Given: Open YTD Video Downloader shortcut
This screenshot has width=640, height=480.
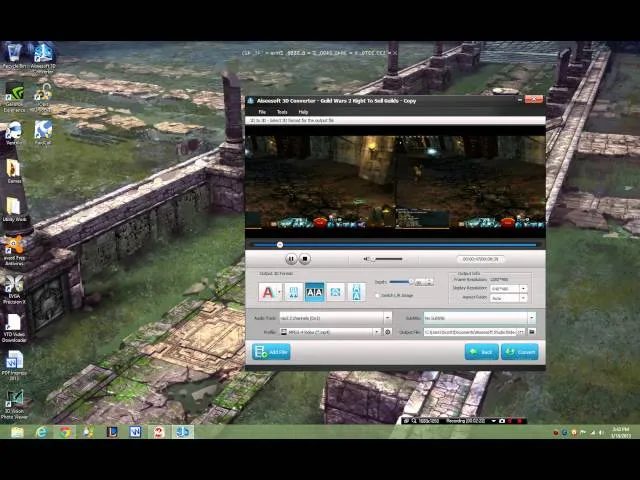Looking at the screenshot, I should (14, 328).
